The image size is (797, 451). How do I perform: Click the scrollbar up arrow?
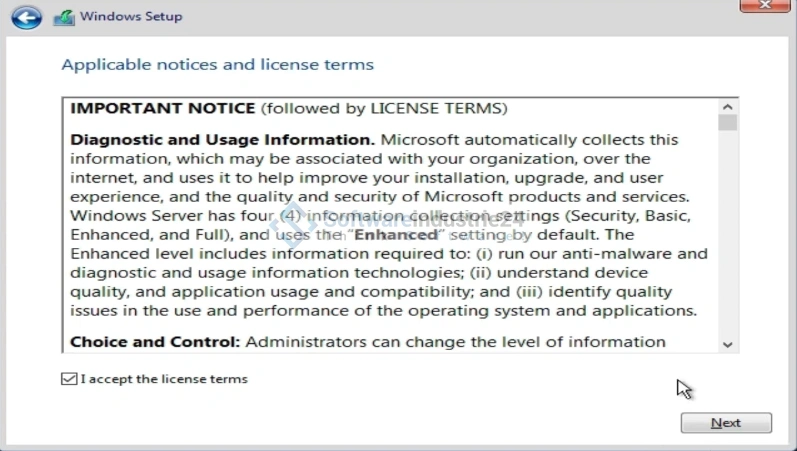tap(727, 106)
